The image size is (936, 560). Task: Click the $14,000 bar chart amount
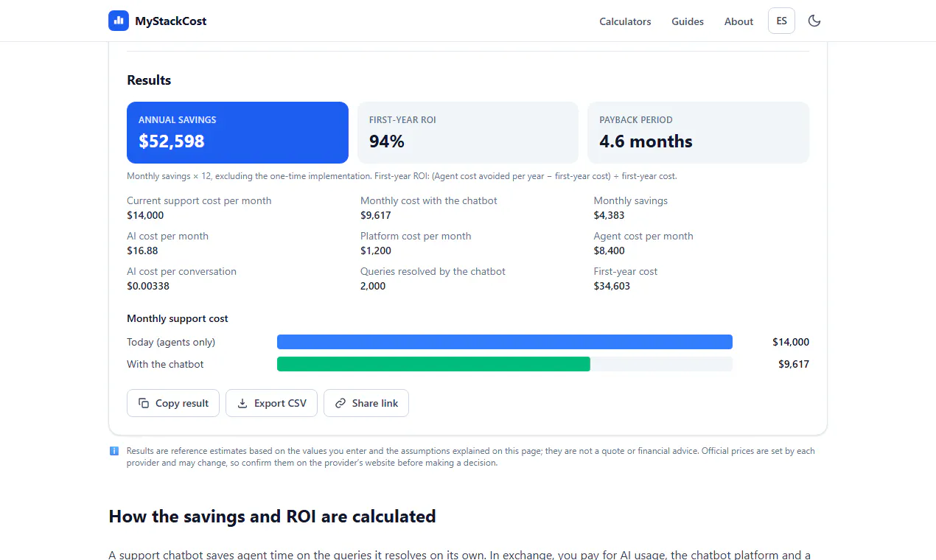point(791,342)
